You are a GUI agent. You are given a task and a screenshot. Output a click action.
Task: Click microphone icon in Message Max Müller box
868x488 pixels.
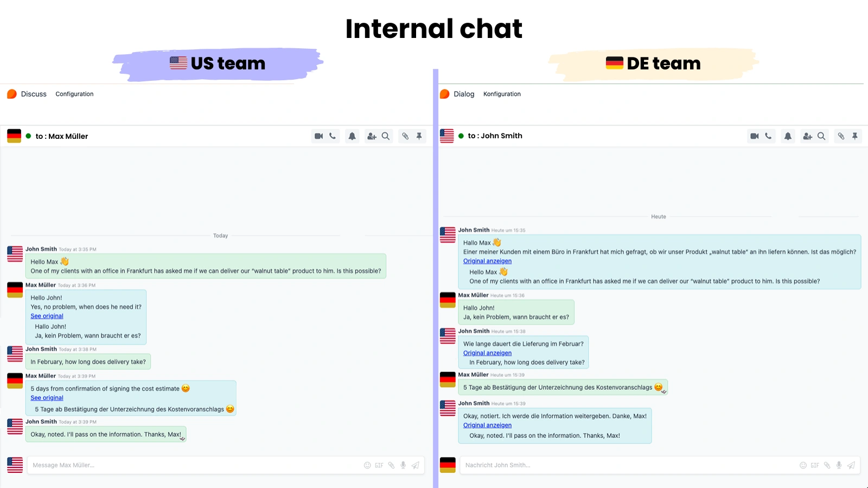(x=403, y=465)
